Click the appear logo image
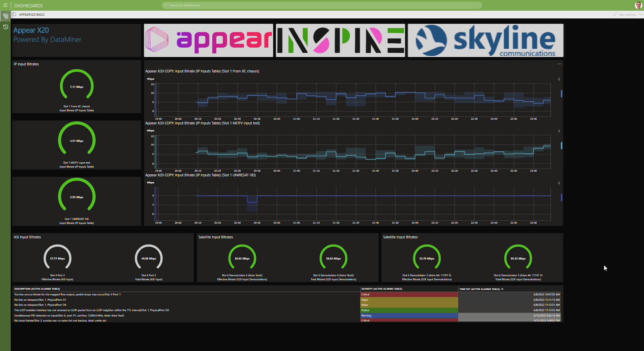 209,40
